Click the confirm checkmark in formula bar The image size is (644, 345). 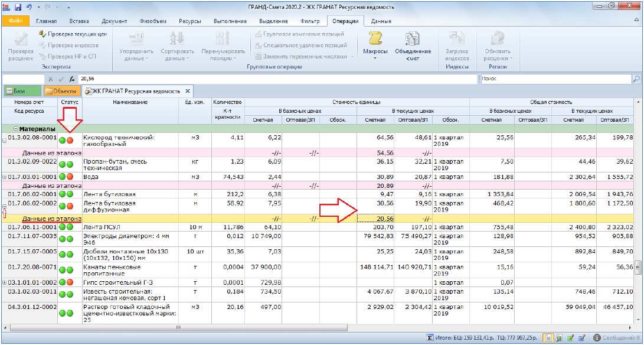61,79
